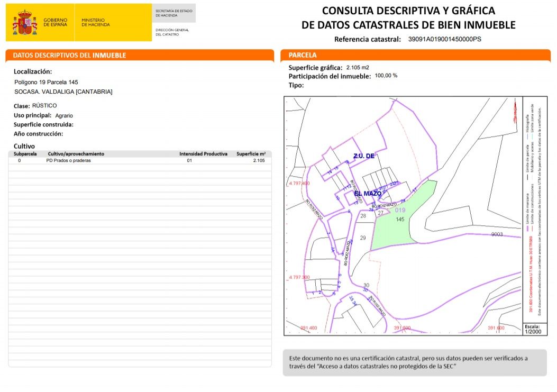Click 'SOCASA. VALDALIGA [CANTABRIA]' text
The width and height of the screenshot is (557, 392).
63,92
